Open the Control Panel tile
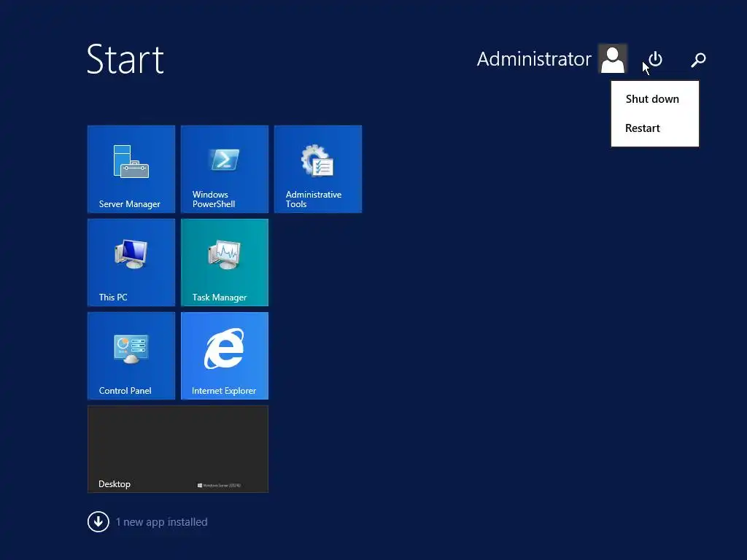The width and height of the screenshot is (747, 560). [x=131, y=356]
